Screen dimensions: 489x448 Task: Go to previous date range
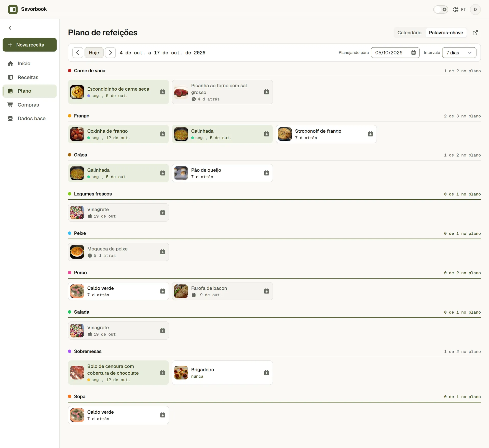point(78,53)
